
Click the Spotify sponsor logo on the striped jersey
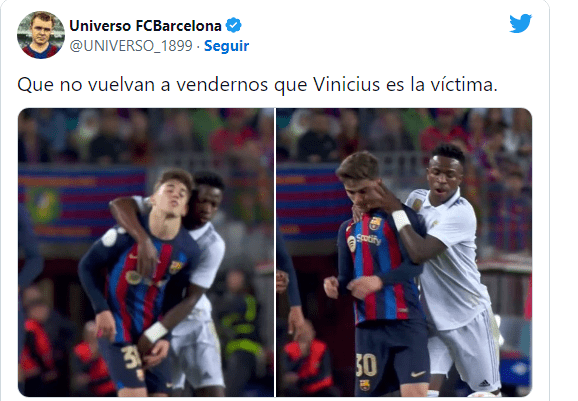coord(364,241)
